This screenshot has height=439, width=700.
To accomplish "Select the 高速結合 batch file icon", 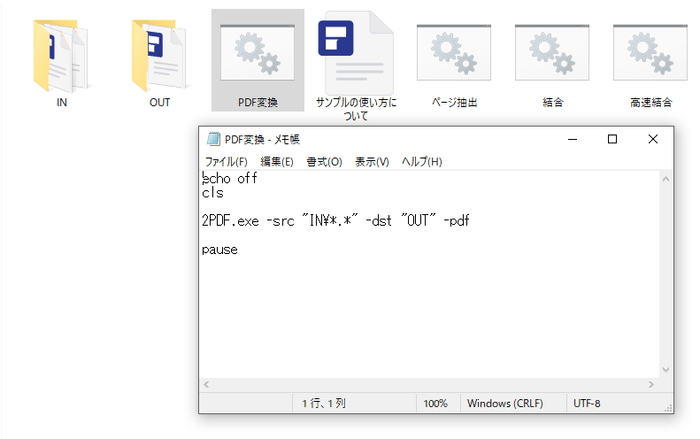I will point(650,54).
